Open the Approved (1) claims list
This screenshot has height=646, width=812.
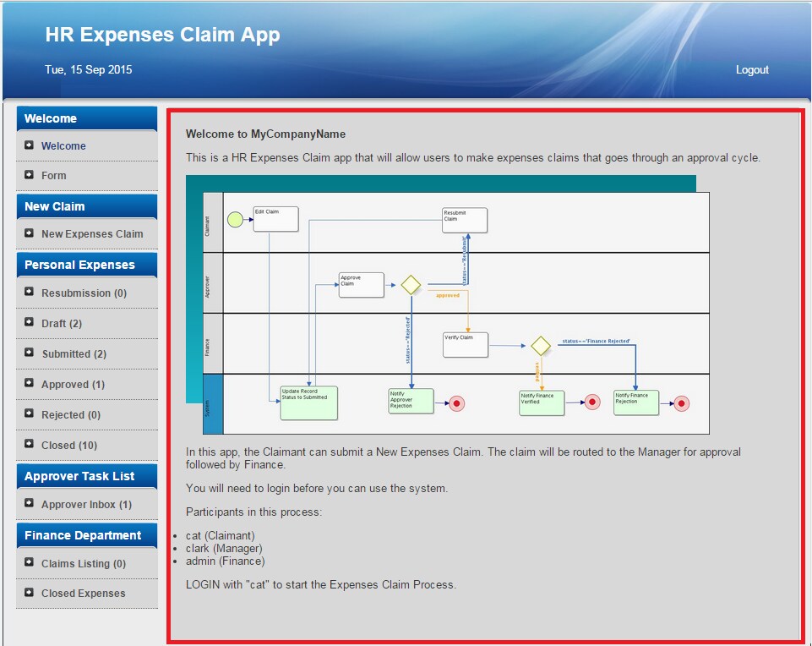(73, 385)
